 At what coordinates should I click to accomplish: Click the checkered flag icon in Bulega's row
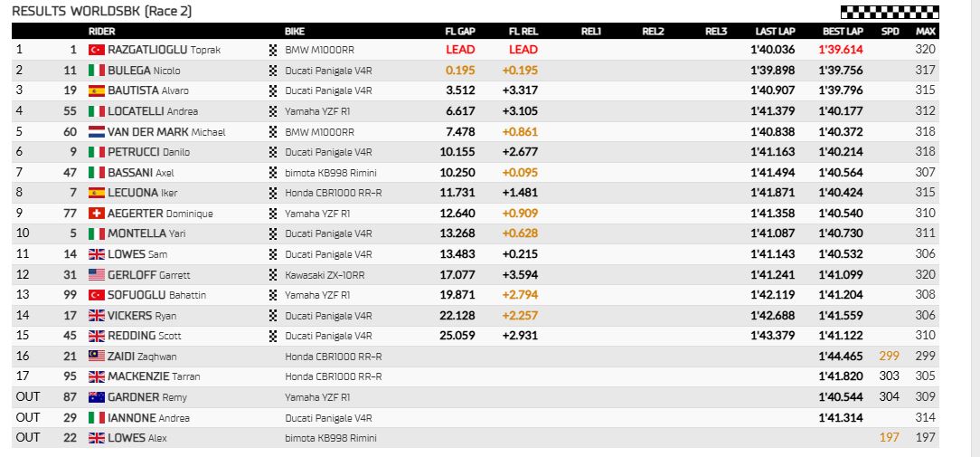(x=272, y=71)
